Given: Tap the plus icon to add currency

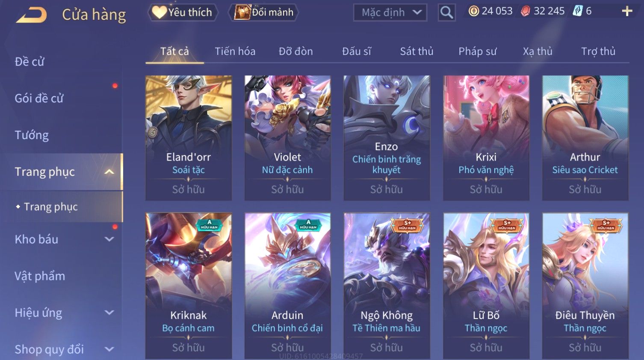Looking at the screenshot, I should coord(627,11).
